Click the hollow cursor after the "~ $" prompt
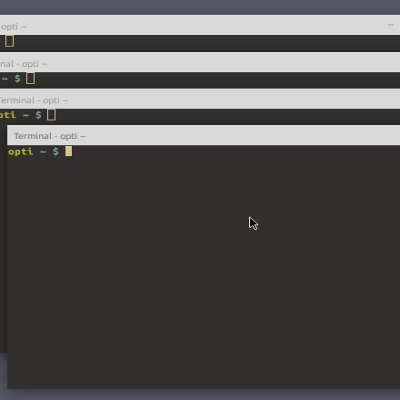The width and height of the screenshot is (400, 400). (x=30, y=78)
